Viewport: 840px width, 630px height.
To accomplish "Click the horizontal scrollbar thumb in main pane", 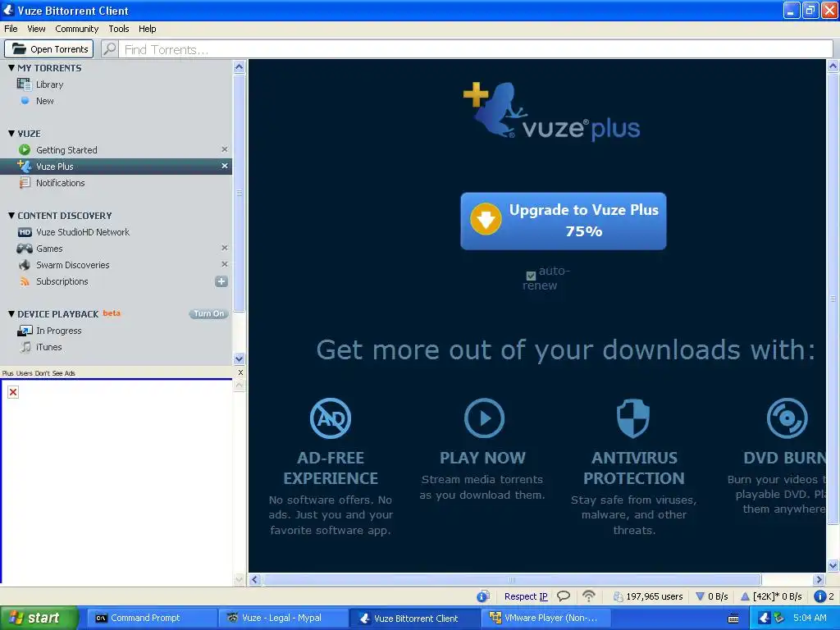I will (512, 579).
